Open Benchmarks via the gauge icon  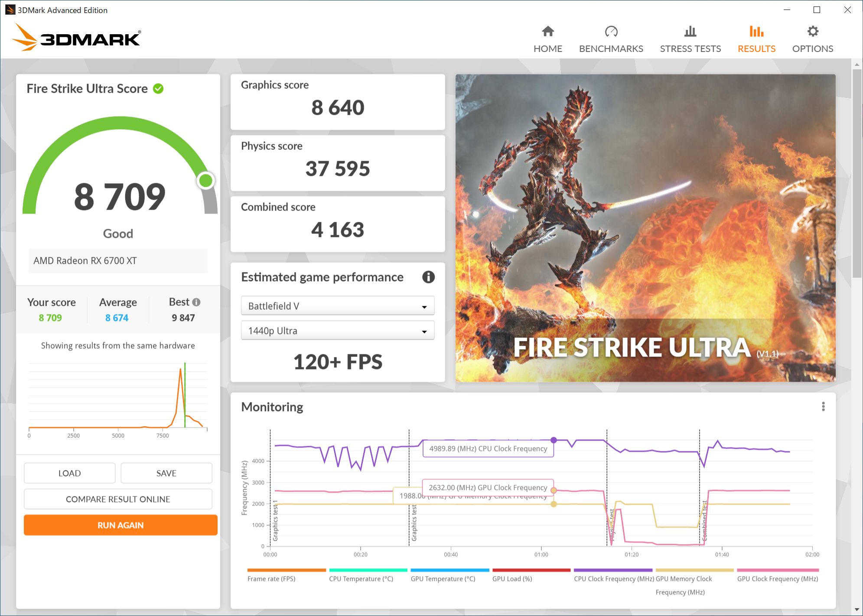(x=611, y=31)
